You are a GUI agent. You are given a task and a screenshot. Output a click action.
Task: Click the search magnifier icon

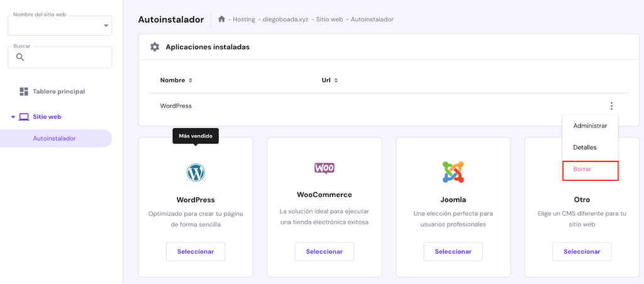click(20, 57)
